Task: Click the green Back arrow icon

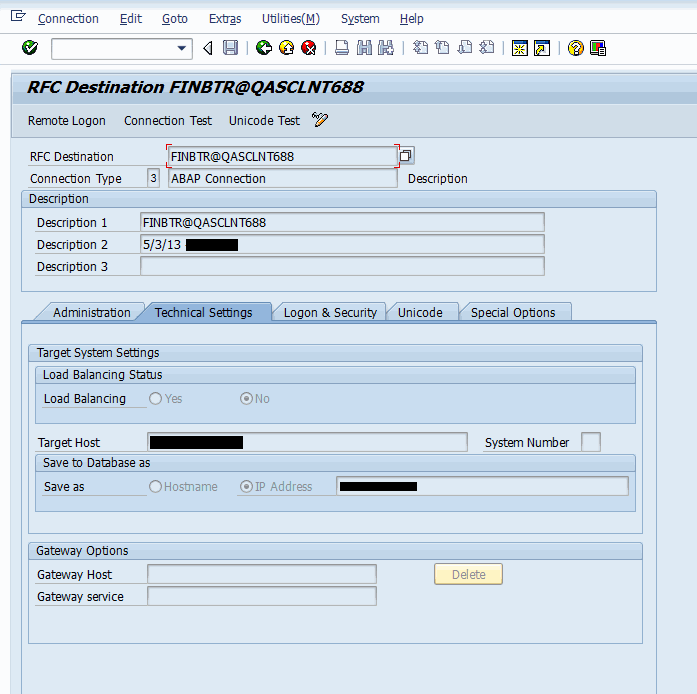Action: coord(264,48)
